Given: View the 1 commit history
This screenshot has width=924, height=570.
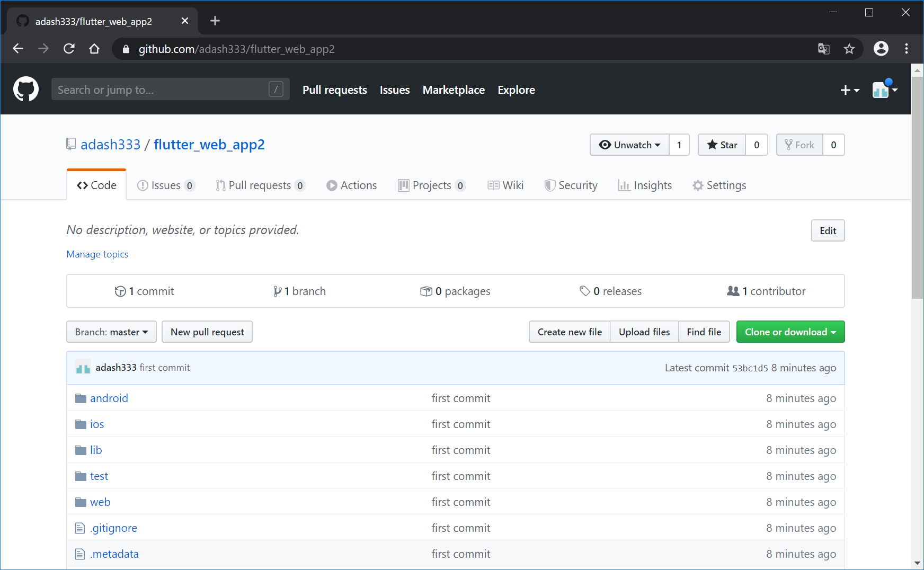Looking at the screenshot, I should click(x=144, y=291).
